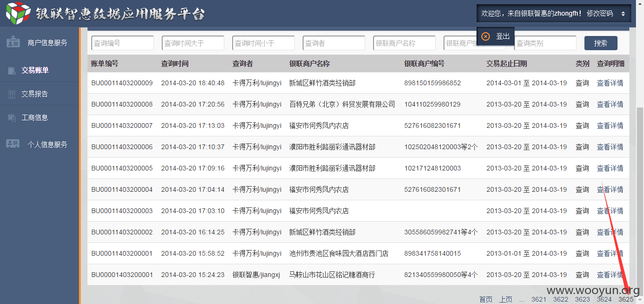The image size is (644, 304).
Task: Click the vertical scrollbar thumb
Action: [x=640, y=201]
